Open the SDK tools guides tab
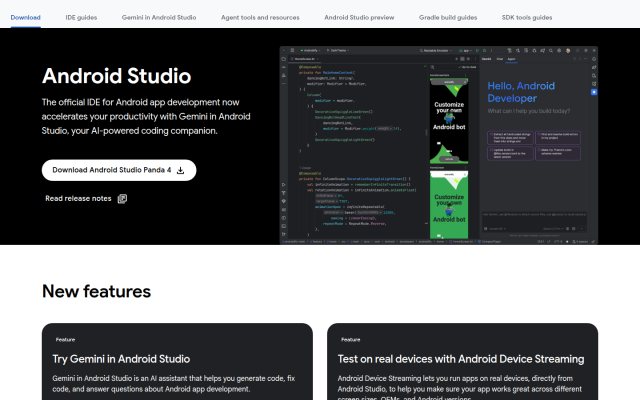 pyautogui.click(x=527, y=18)
